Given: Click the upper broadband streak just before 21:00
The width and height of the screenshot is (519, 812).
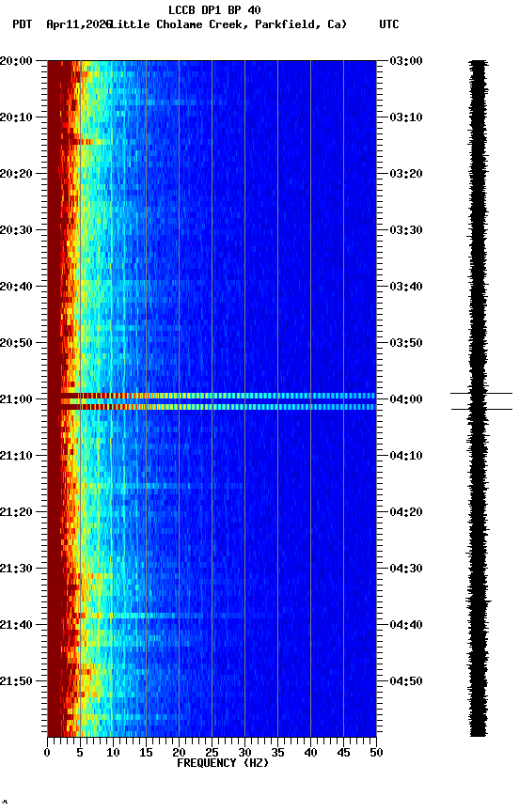Looking at the screenshot, I should pyautogui.click(x=212, y=396).
